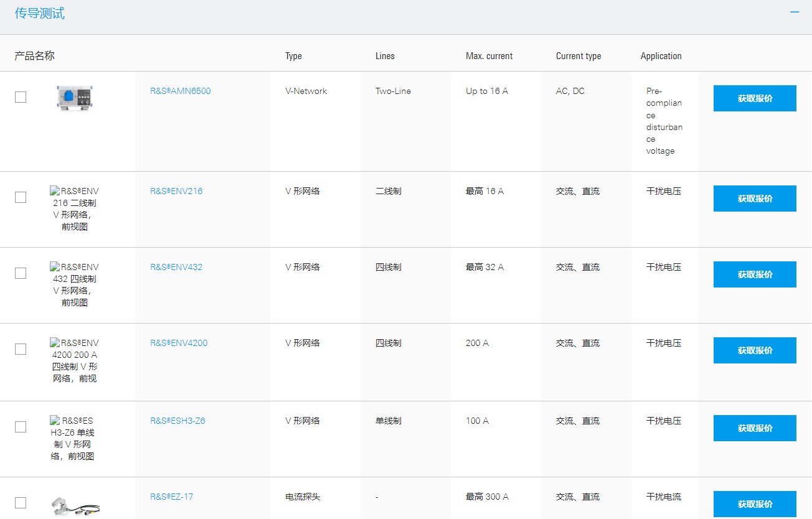Visit the R&S ENV4200 product link

click(179, 343)
